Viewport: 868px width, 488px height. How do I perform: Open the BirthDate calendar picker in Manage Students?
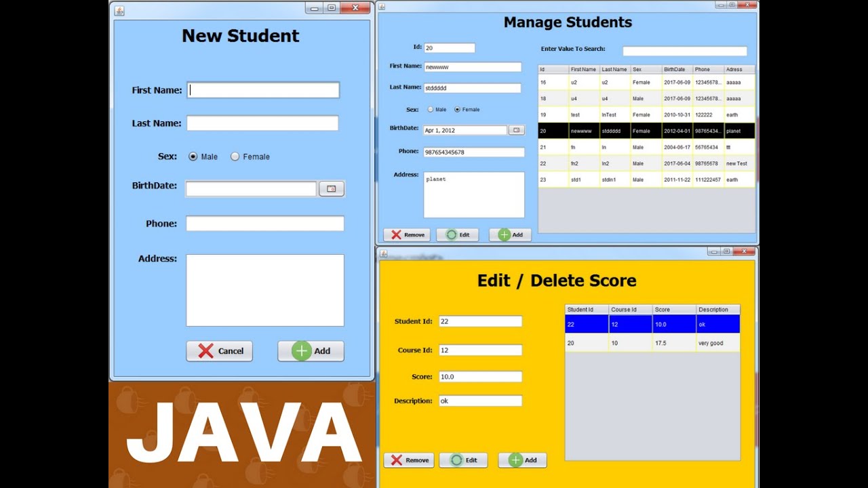517,130
